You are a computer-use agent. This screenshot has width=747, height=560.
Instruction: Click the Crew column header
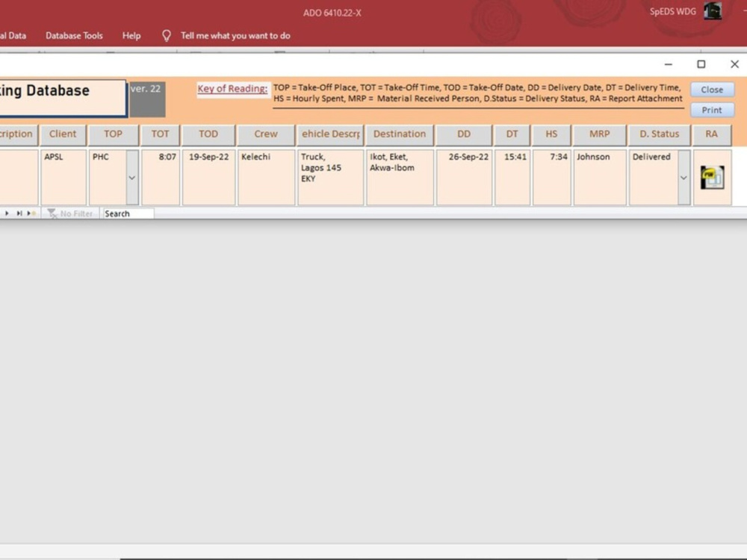click(266, 134)
